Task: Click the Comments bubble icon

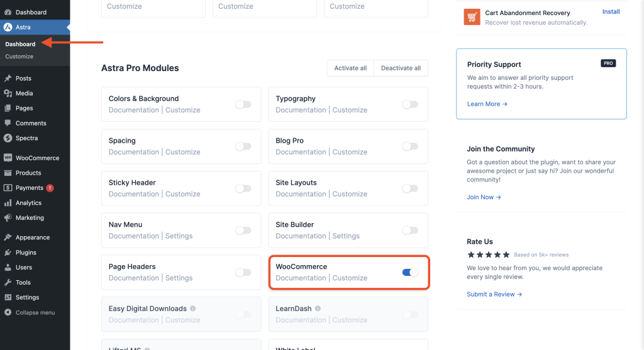Action: [x=8, y=123]
